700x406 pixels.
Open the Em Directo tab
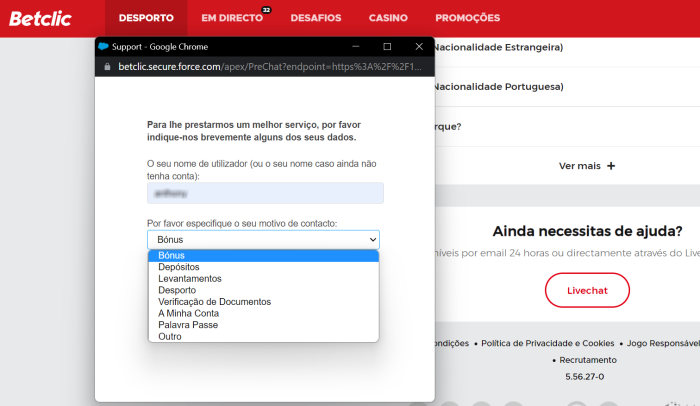coord(232,18)
